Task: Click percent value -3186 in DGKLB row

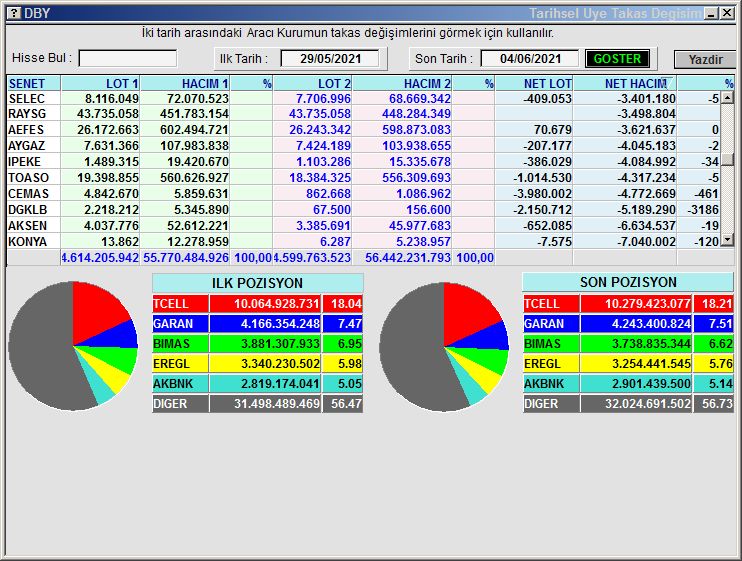Action: point(703,210)
